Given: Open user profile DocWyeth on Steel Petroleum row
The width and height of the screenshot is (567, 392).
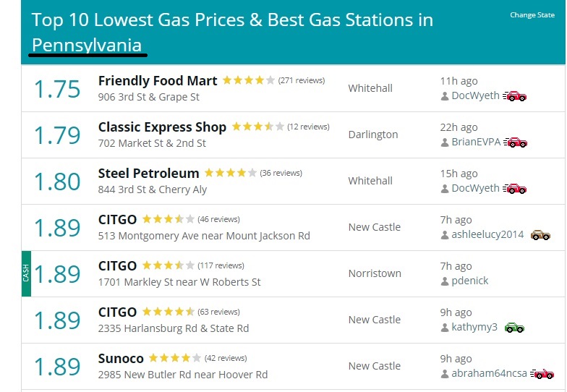Looking at the screenshot, I should tap(475, 188).
